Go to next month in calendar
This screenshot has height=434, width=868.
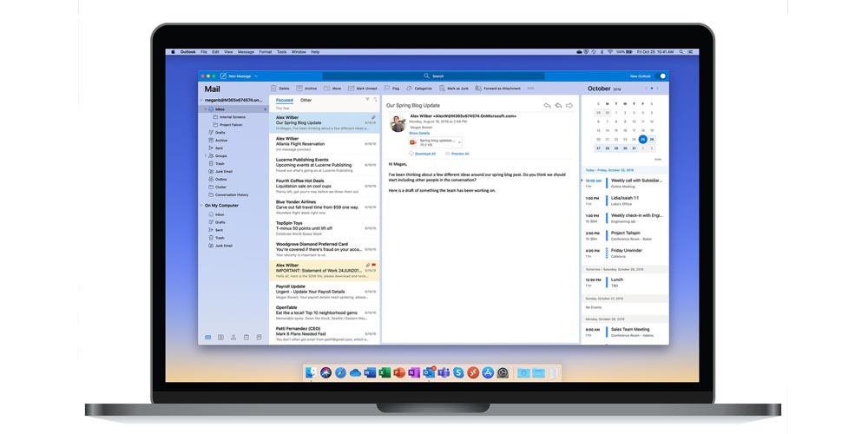coord(658,89)
